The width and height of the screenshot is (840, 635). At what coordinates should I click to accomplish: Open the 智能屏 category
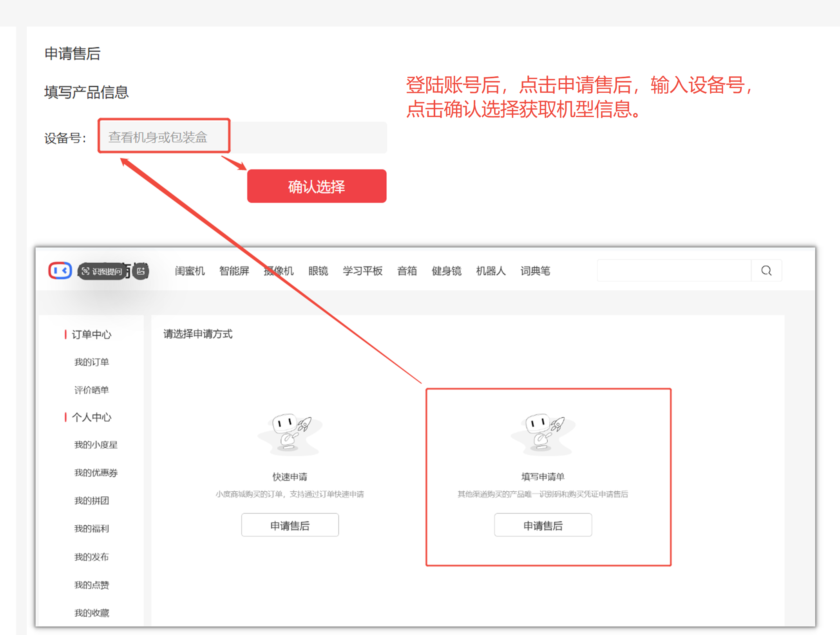pos(234,271)
